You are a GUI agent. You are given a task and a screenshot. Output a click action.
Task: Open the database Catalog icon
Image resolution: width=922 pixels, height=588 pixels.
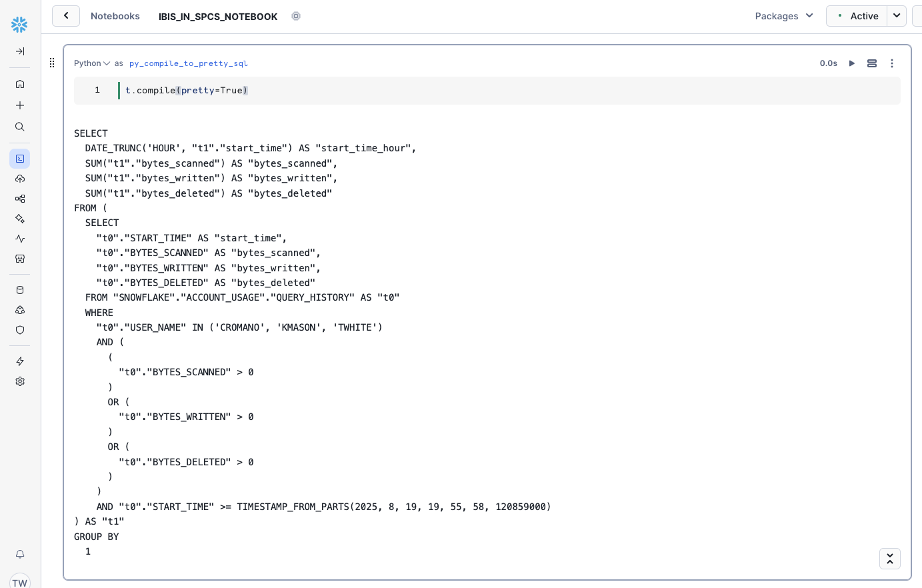coord(20,290)
